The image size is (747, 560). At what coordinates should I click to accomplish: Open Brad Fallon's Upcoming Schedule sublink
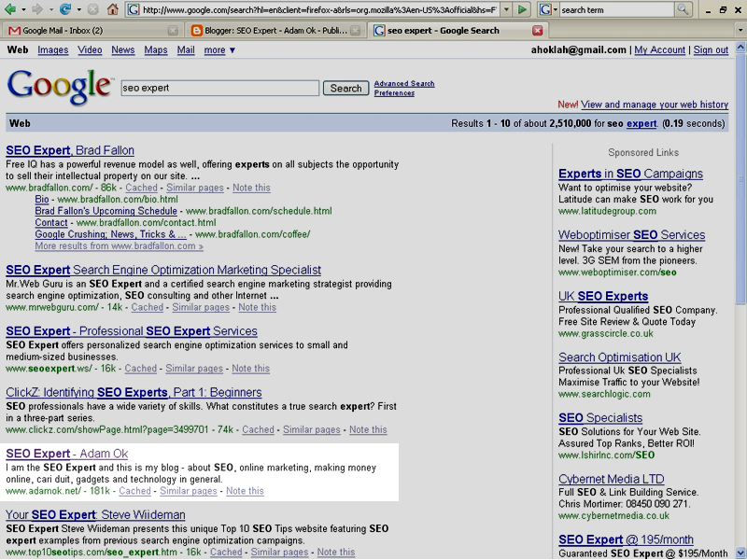(106, 211)
